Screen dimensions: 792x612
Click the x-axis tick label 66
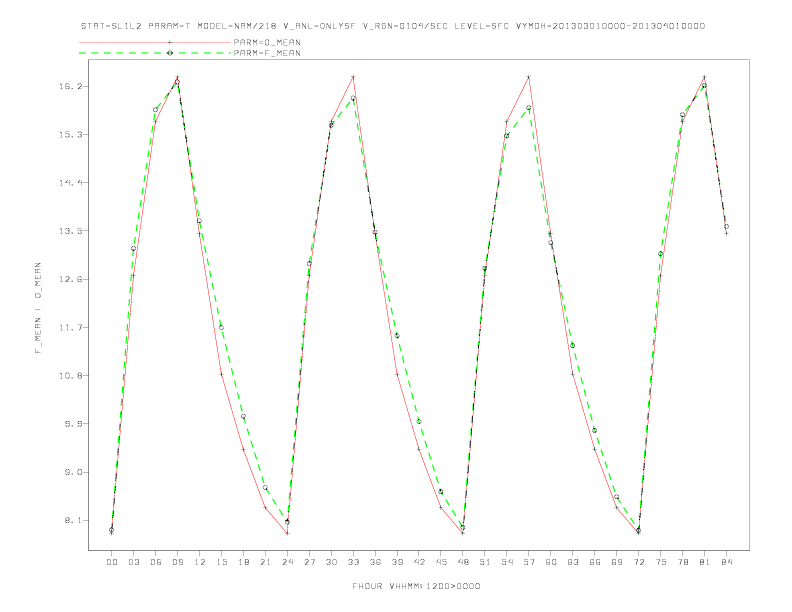point(595,562)
